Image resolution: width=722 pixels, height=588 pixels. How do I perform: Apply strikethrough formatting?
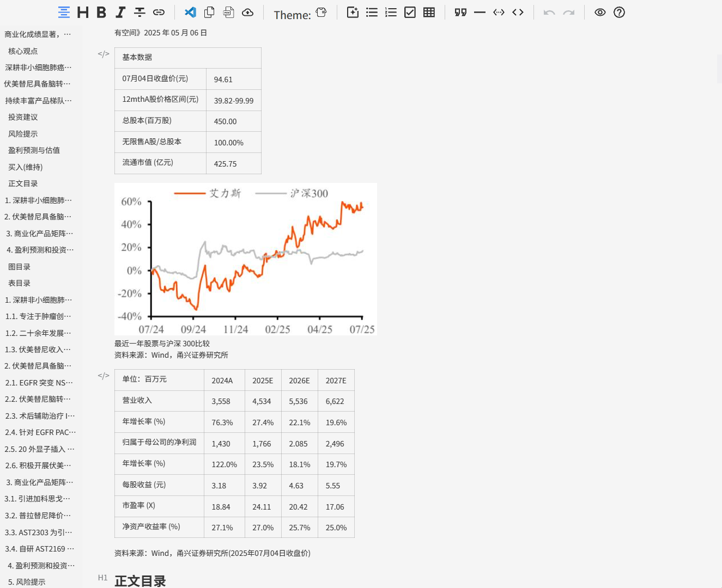point(139,12)
